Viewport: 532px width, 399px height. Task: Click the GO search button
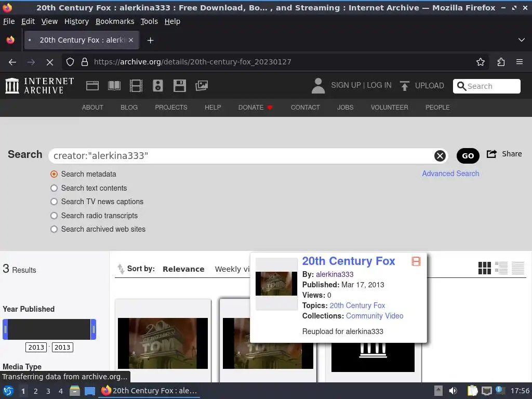[468, 156]
